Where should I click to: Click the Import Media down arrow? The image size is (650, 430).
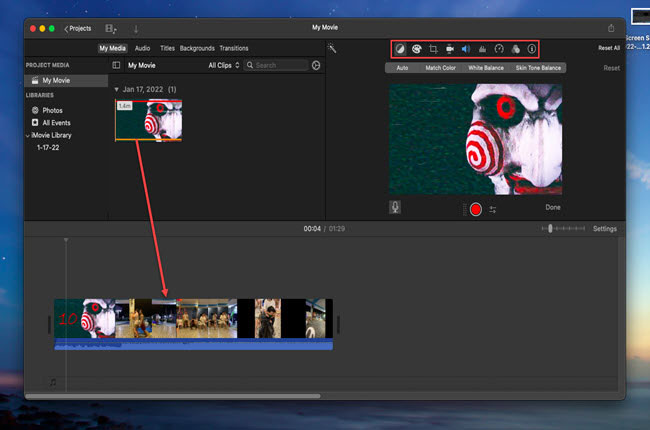click(136, 29)
